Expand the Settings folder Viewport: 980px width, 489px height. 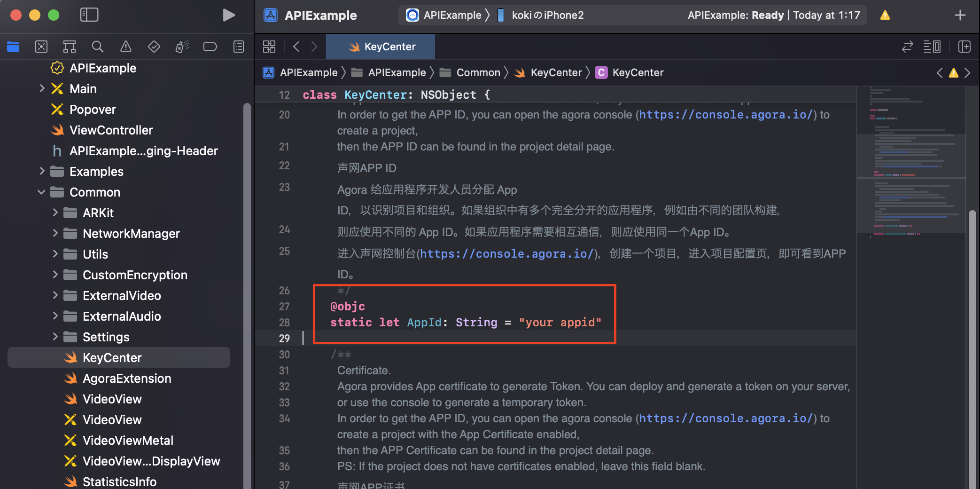tap(55, 337)
